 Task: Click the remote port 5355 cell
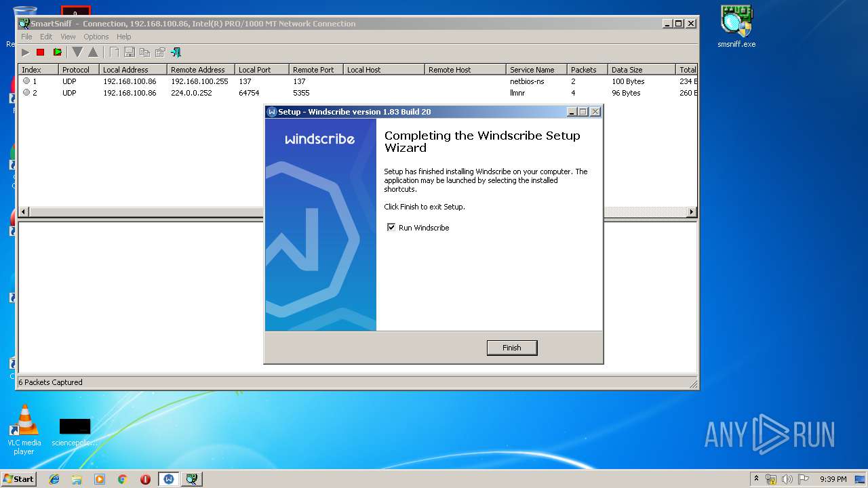(x=301, y=93)
